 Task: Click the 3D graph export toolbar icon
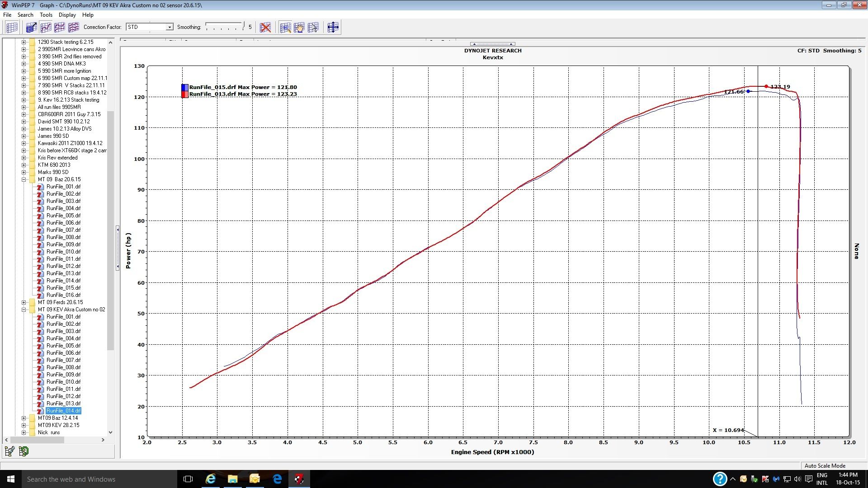(x=31, y=28)
